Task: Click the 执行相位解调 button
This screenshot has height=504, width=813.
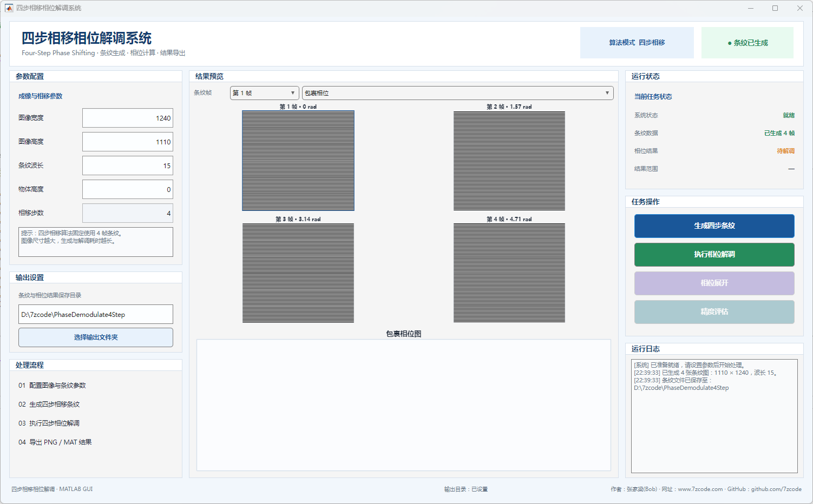Action: point(714,255)
